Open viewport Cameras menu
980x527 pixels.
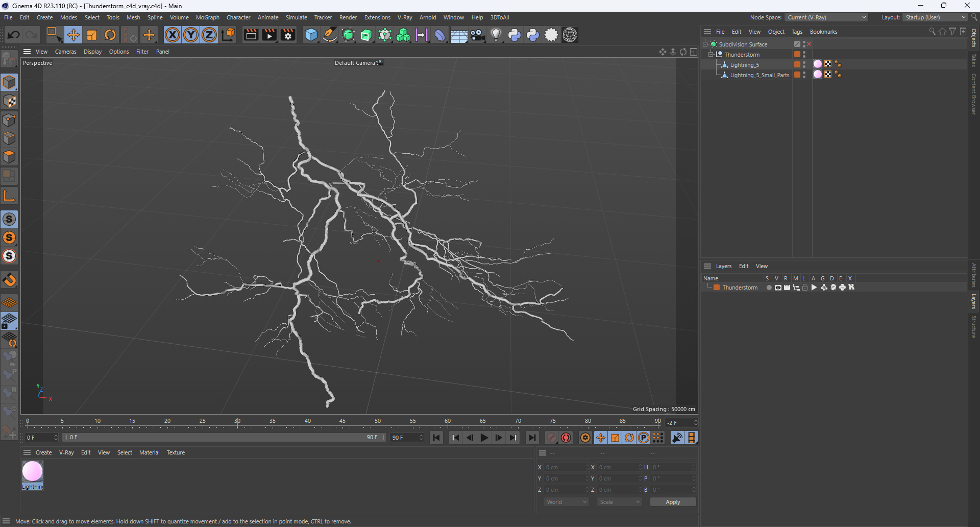click(x=65, y=52)
